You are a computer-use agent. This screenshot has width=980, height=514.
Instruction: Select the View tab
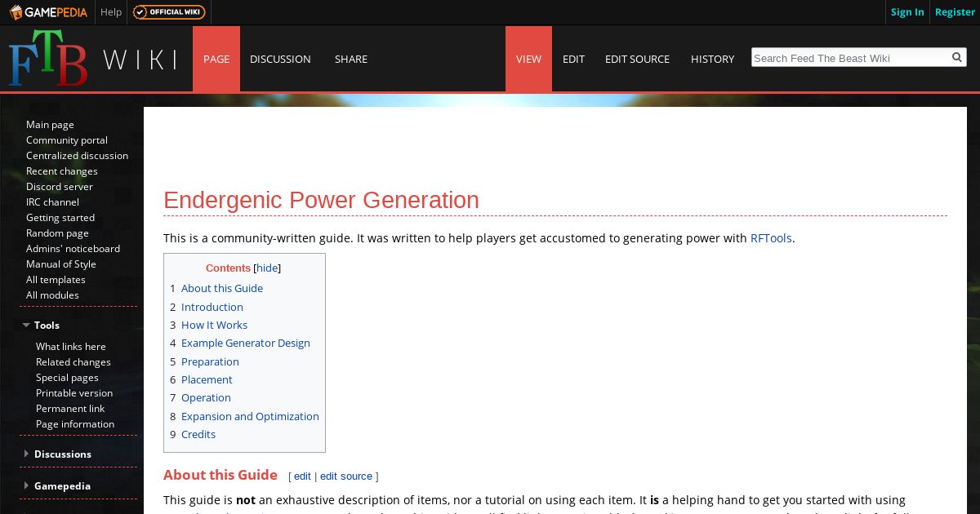coord(528,59)
